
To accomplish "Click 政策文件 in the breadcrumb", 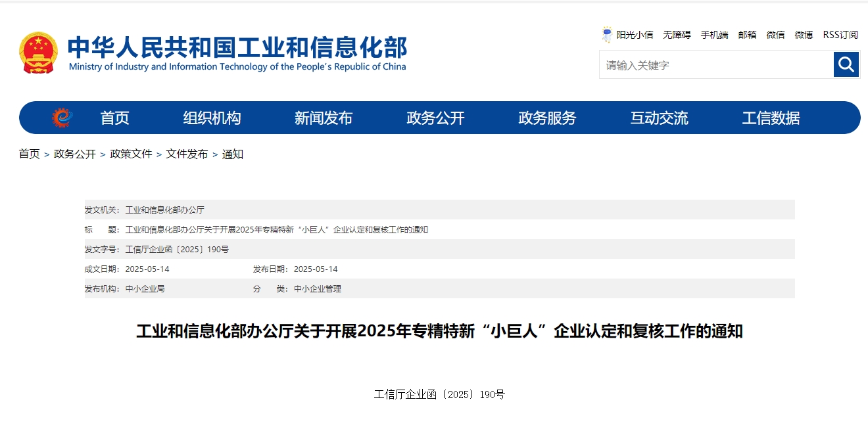I will 131,154.
